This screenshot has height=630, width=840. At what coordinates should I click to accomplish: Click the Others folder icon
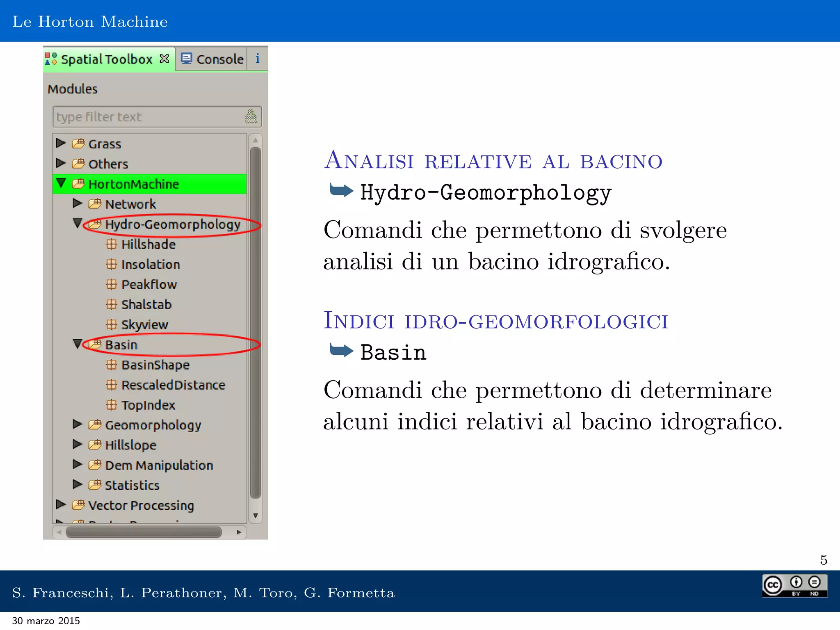tap(78, 163)
